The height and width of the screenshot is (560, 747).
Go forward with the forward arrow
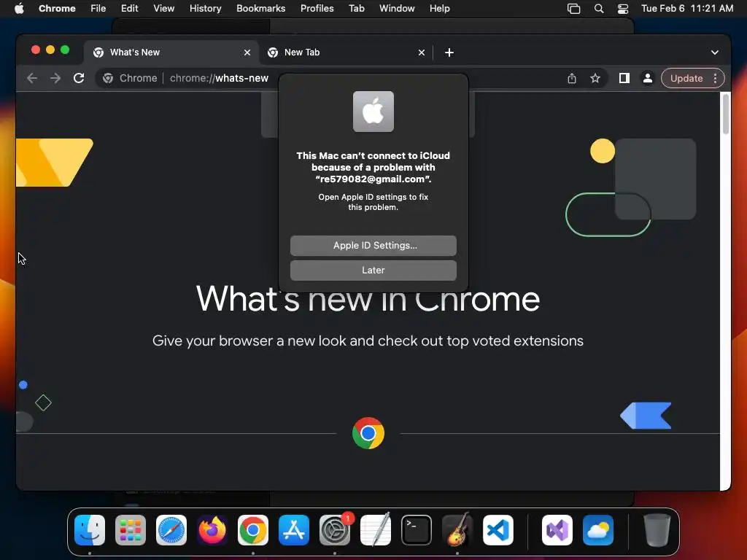[x=55, y=78]
